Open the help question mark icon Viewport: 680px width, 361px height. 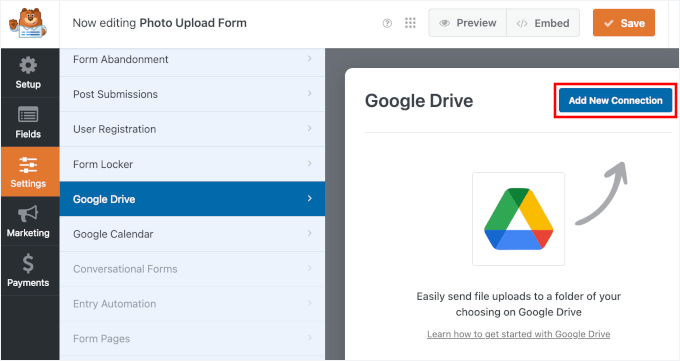(x=387, y=23)
